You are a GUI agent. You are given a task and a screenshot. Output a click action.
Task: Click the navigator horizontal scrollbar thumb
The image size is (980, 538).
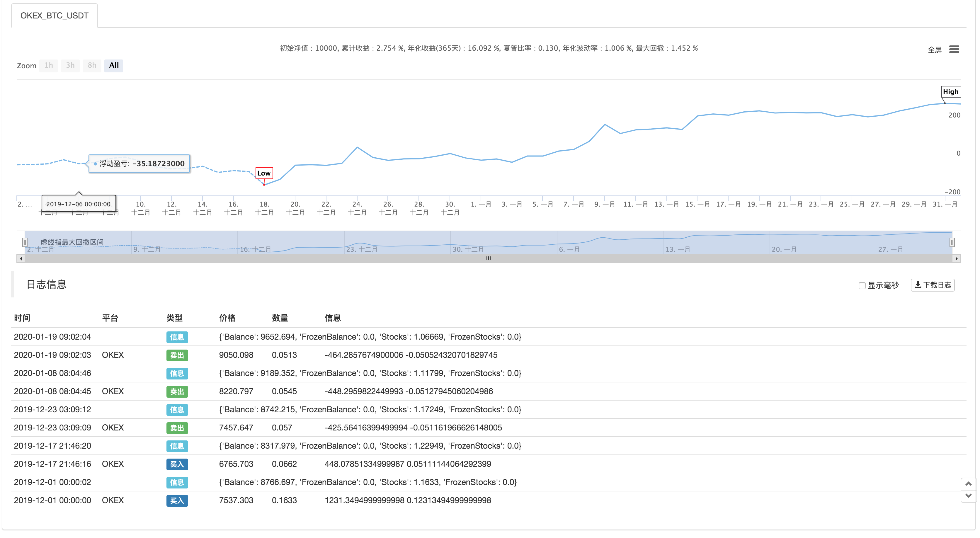(489, 258)
